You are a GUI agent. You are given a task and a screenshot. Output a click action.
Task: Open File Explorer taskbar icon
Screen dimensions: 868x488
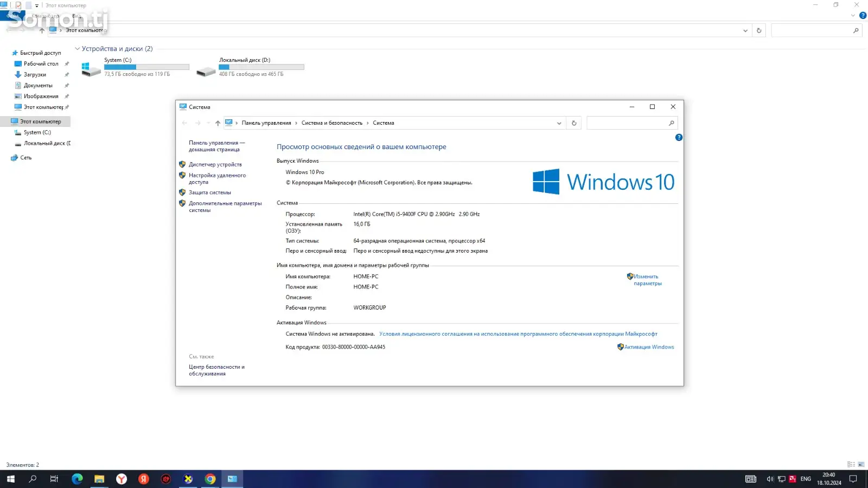(99, 479)
